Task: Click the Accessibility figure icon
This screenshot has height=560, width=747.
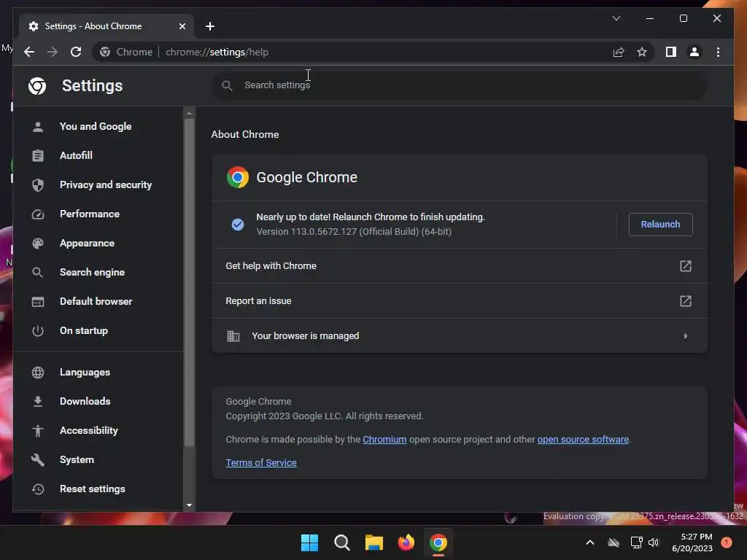Action: click(38, 430)
